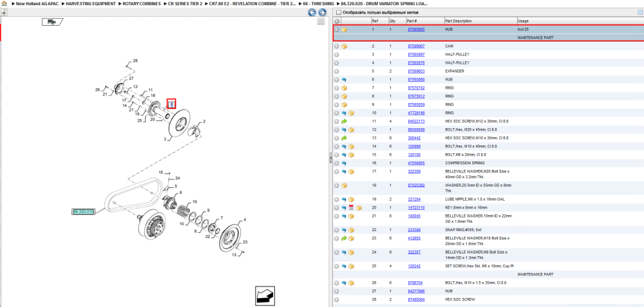Click package icon for RING ref 8
Image resolution: width=644 pixels, height=307 pixels.
[x=344, y=97]
